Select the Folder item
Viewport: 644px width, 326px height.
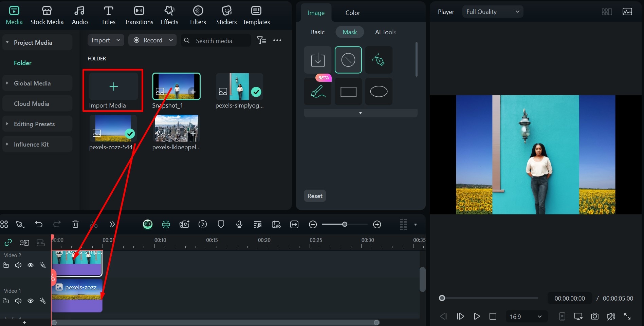coord(22,63)
